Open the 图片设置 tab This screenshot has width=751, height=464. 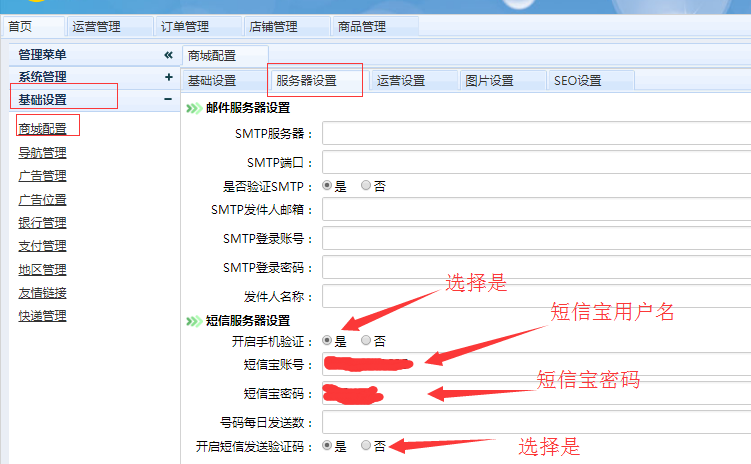tap(489, 81)
